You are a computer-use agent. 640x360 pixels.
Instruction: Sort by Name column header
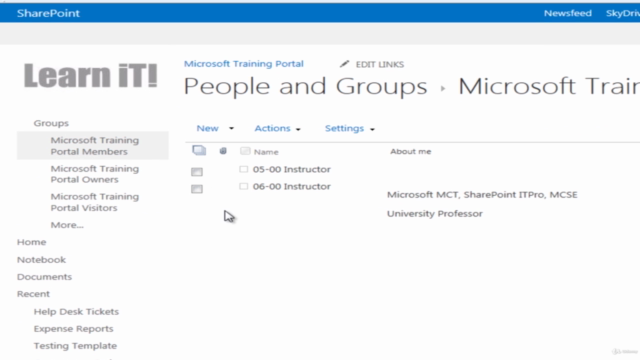coord(266,152)
